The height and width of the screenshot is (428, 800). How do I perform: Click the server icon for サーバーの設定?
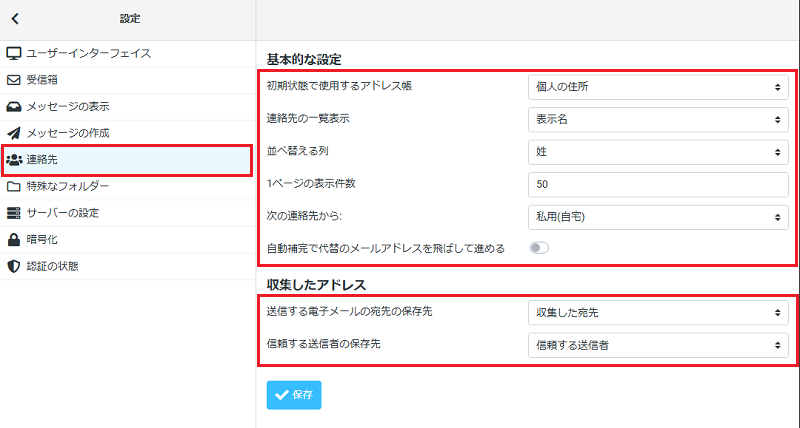tap(14, 213)
